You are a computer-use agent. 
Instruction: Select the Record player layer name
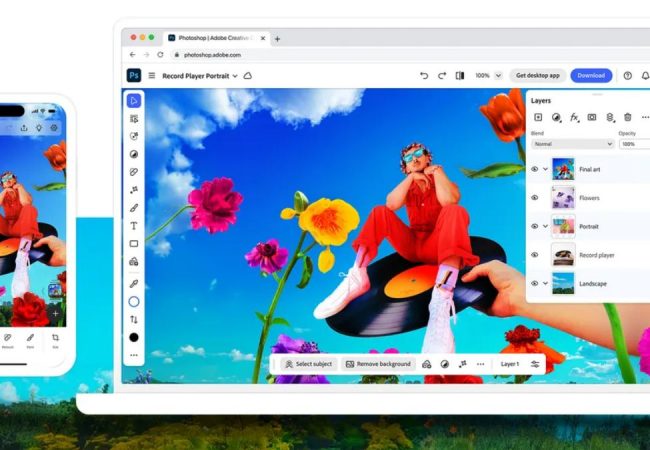tap(597, 255)
